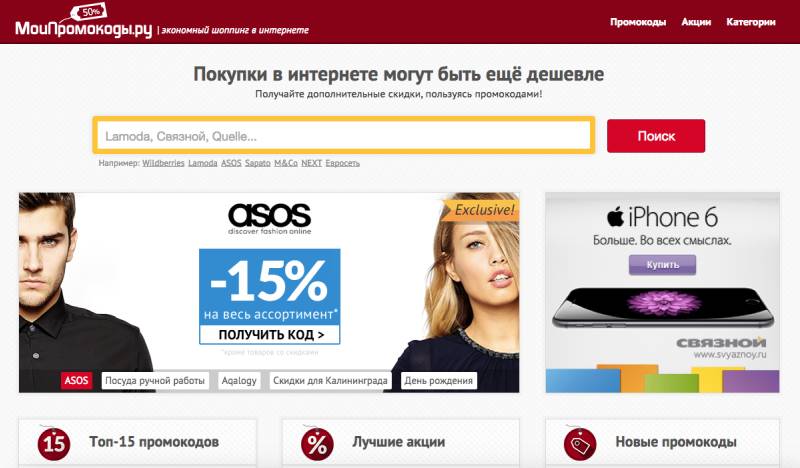Click the purple Купить button
Viewport: 800px width, 468px height.
pos(662,265)
